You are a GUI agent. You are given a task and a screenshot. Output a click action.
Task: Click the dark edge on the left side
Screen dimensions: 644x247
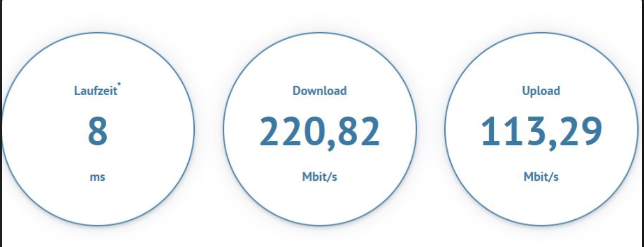pyautogui.click(x=1, y=123)
